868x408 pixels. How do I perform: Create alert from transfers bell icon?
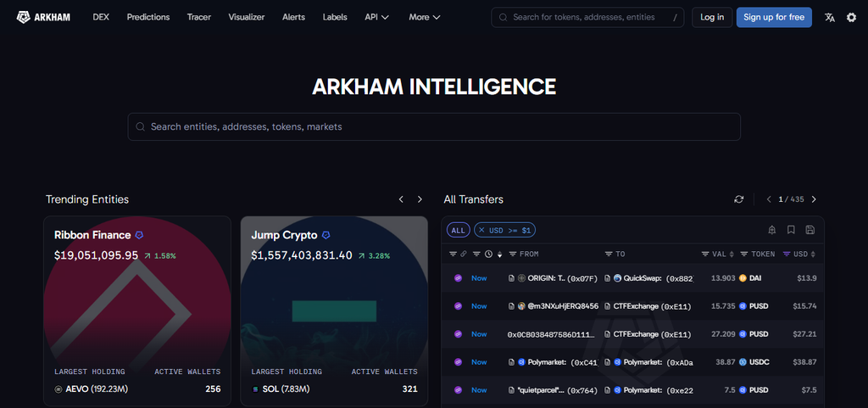tap(772, 230)
